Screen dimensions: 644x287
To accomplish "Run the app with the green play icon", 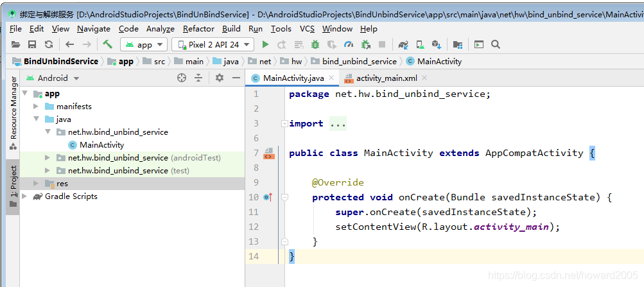I will [265, 44].
